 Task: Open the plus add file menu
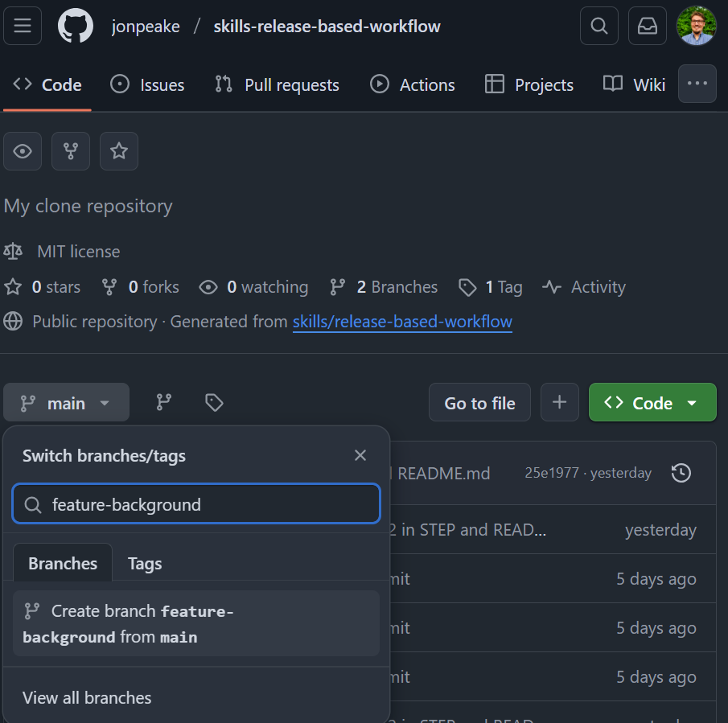pos(559,402)
